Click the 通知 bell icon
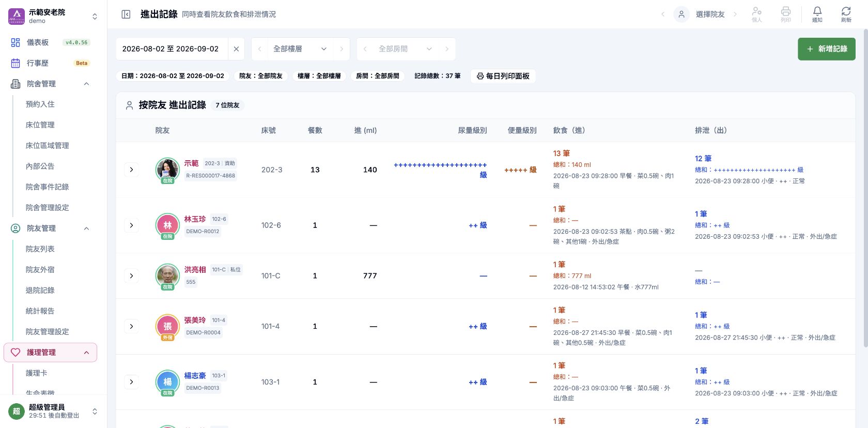The width and height of the screenshot is (868, 428). [x=817, y=14]
